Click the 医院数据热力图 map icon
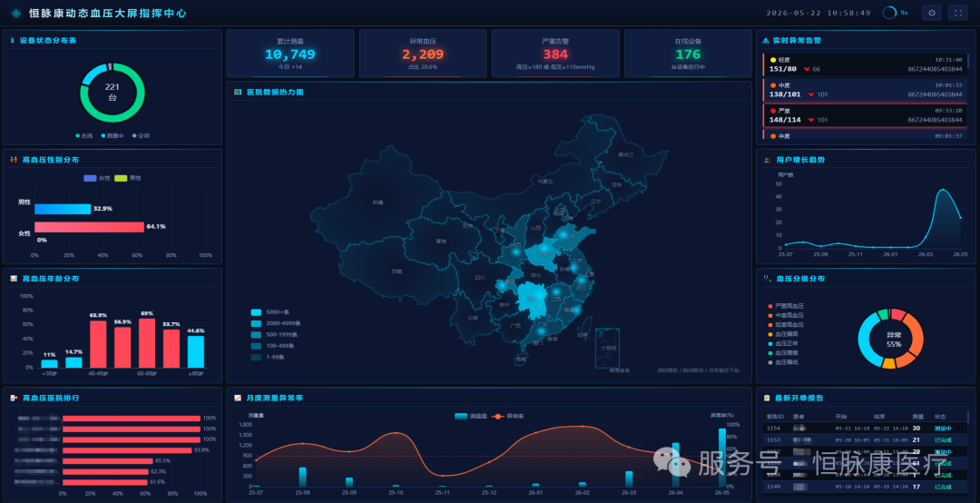The height and width of the screenshot is (503, 980). pyautogui.click(x=238, y=92)
